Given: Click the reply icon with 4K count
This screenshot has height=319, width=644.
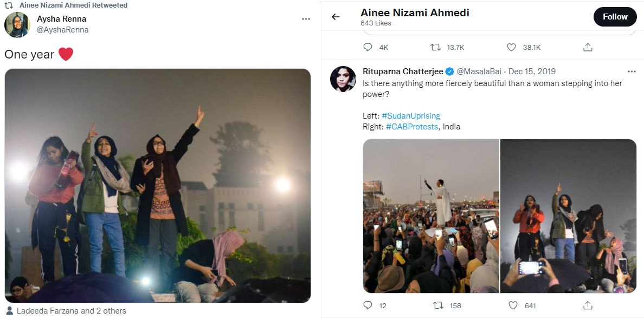Looking at the screenshot, I should pos(368,47).
